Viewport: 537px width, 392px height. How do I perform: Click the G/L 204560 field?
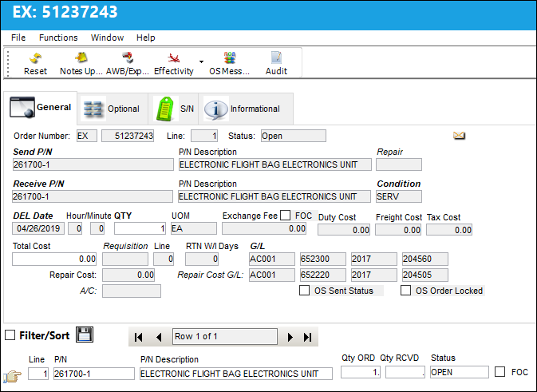pos(425,259)
